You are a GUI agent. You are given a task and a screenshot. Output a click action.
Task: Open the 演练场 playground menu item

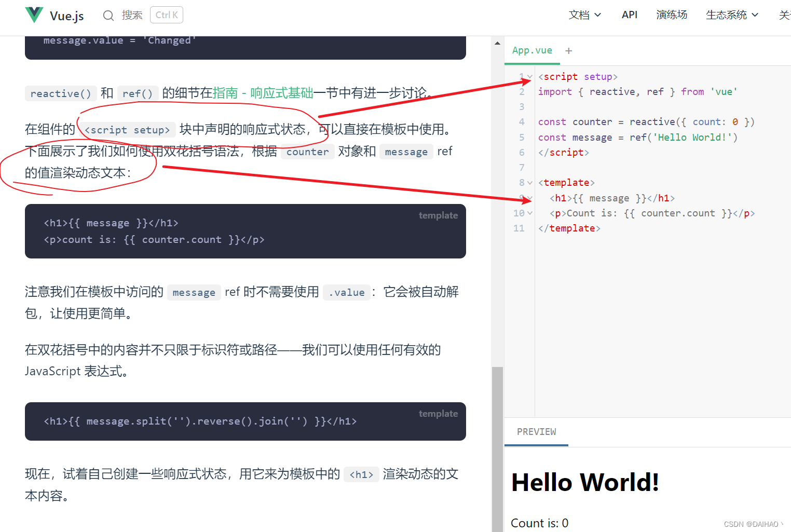pyautogui.click(x=672, y=15)
